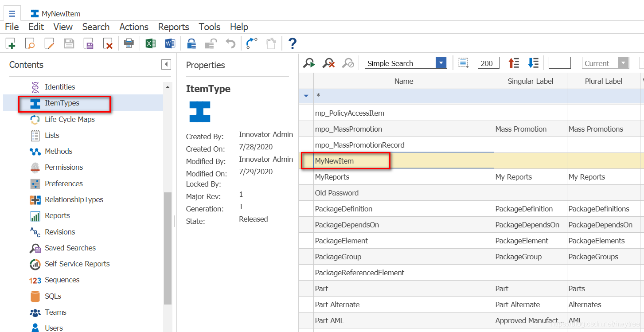
Task: Open the Edit menu
Action: [36, 27]
